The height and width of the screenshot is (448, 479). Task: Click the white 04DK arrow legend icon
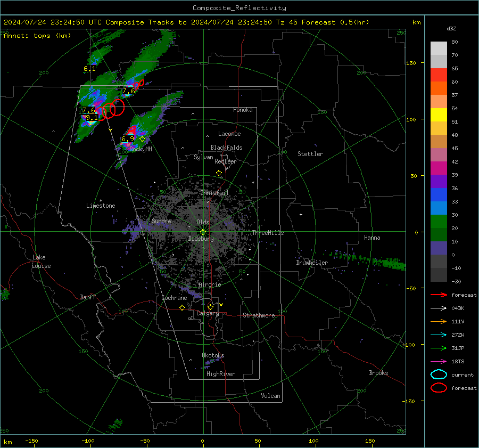[x=439, y=308]
